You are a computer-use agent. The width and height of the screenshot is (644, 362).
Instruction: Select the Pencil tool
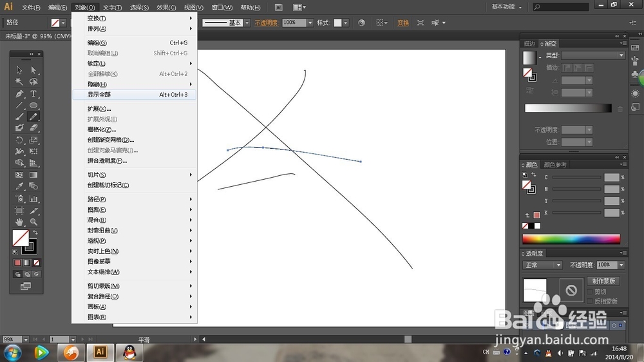(33, 117)
